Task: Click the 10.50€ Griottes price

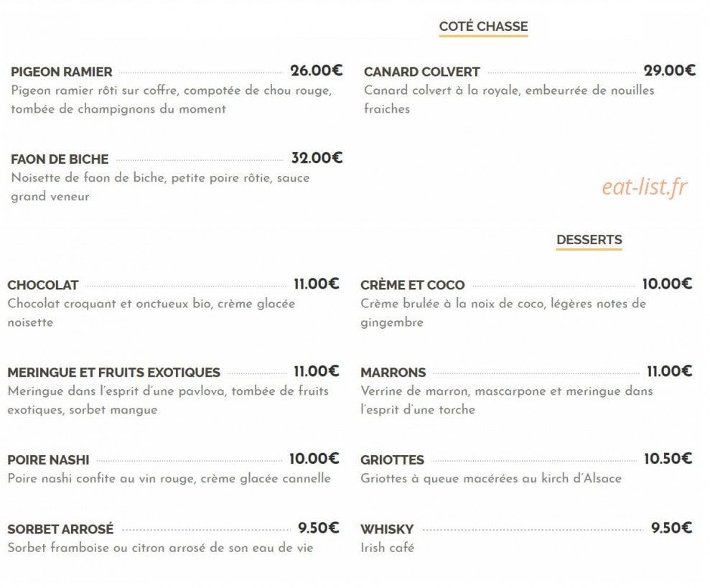Action: (x=668, y=459)
